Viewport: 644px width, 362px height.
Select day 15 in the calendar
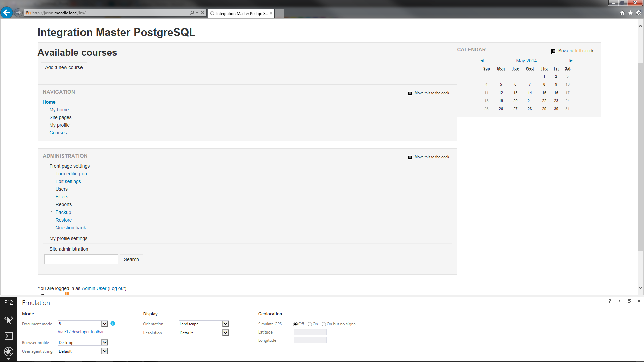[544, 93]
